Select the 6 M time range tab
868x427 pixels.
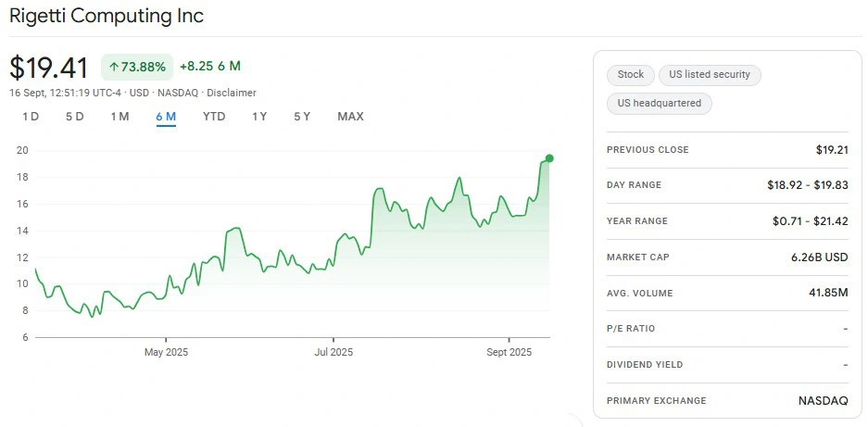pyautogui.click(x=166, y=117)
